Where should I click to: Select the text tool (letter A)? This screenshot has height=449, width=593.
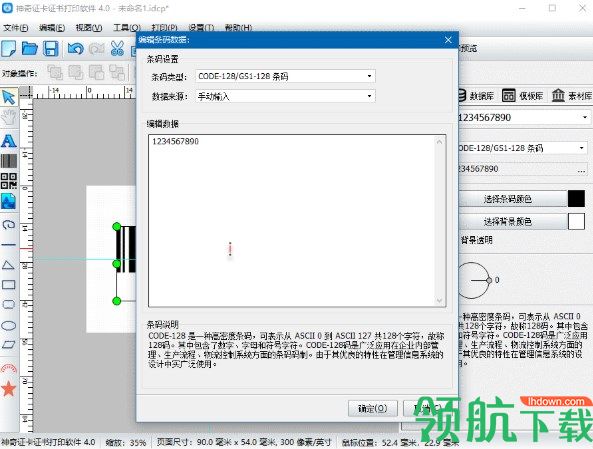[9, 141]
